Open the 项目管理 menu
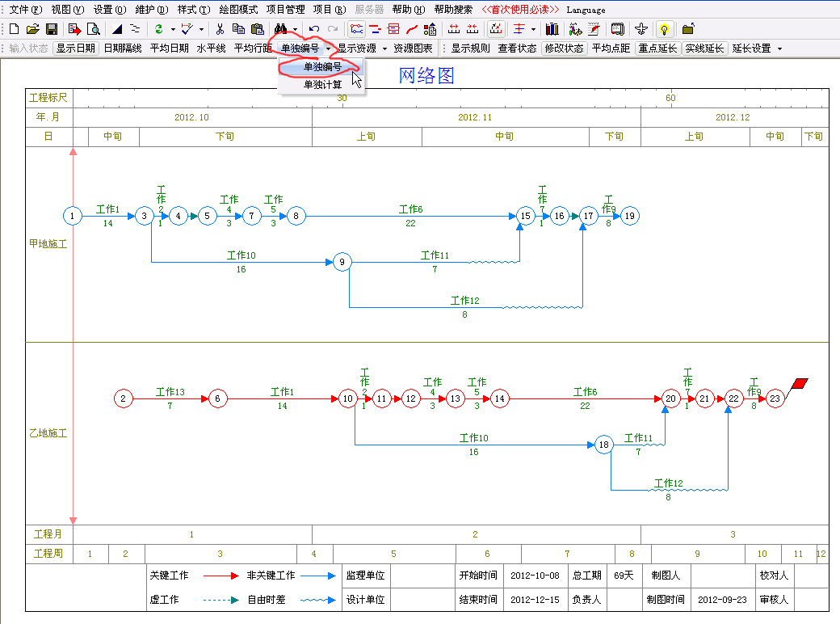 tap(286, 10)
